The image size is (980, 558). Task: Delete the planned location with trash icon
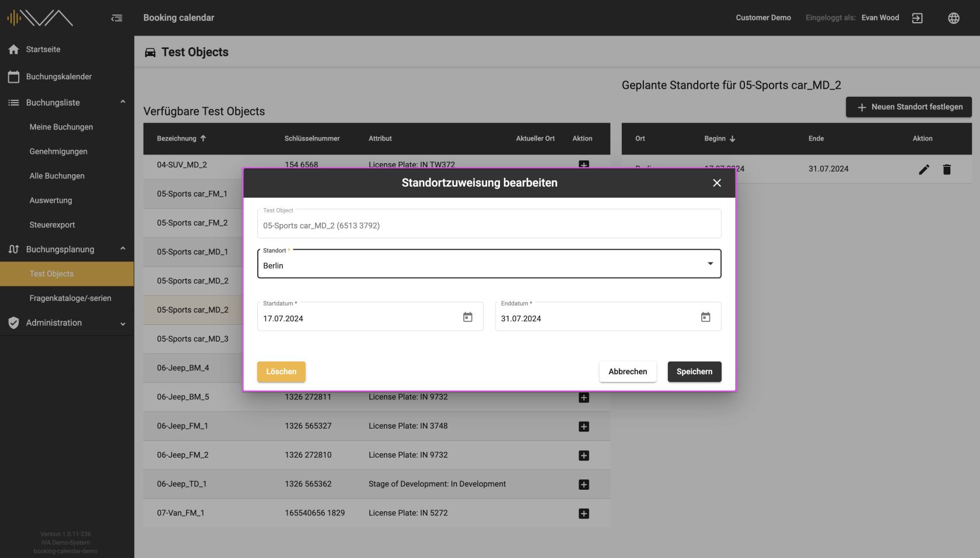[x=947, y=170]
